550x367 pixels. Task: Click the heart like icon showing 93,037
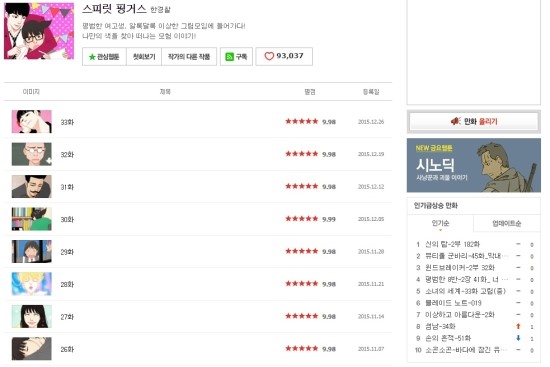(x=269, y=56)
